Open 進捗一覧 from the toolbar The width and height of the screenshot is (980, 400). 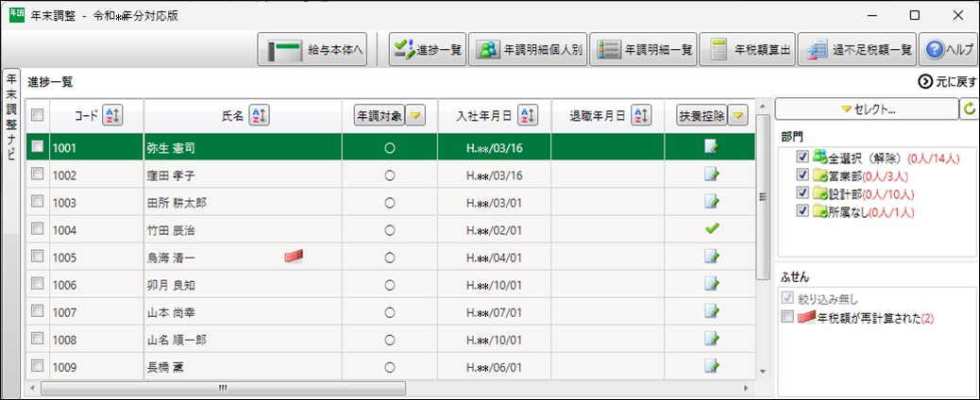pos(427,50)
